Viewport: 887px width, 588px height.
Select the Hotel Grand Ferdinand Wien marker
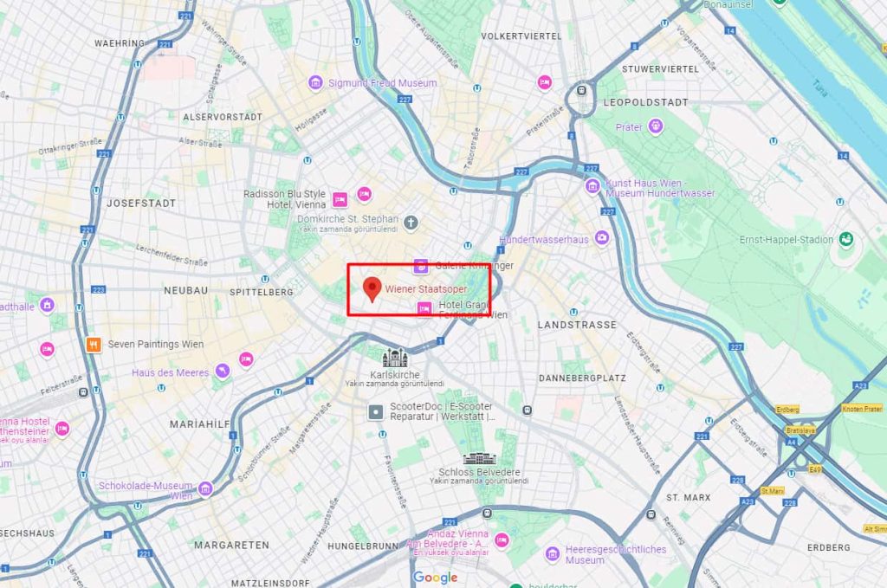pos(424,308)
